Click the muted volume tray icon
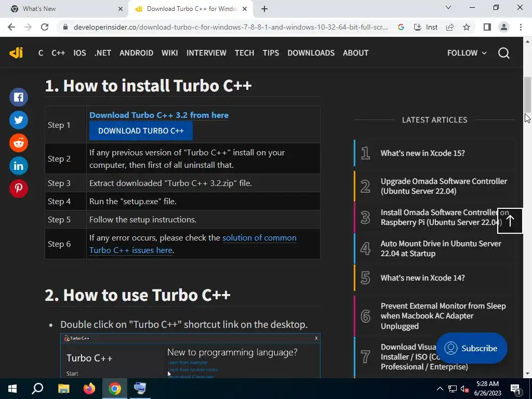The height and width of the screenshot is (399, 532). pos(465,389)
